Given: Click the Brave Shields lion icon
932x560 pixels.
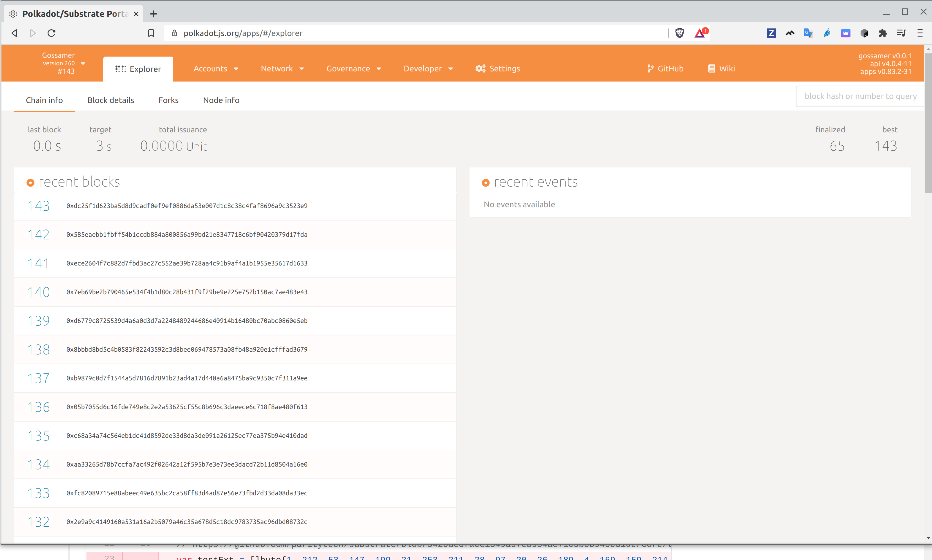Looking at the screenshot, I should (680, 33).
